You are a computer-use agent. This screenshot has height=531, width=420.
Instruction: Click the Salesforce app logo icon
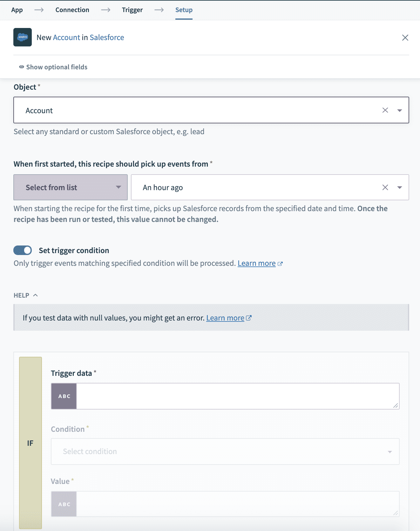pos(22,37)
